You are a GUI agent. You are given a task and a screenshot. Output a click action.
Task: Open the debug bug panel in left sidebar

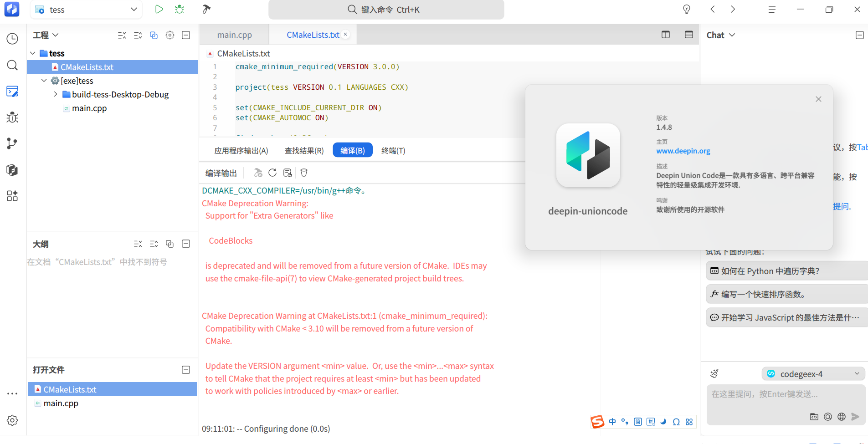coord(12,117)
